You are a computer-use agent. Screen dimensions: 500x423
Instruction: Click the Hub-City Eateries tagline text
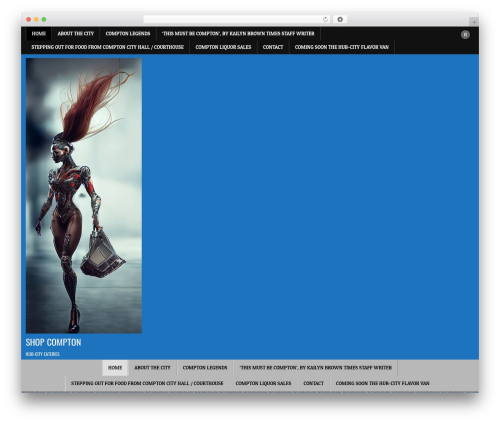(43, 354)
